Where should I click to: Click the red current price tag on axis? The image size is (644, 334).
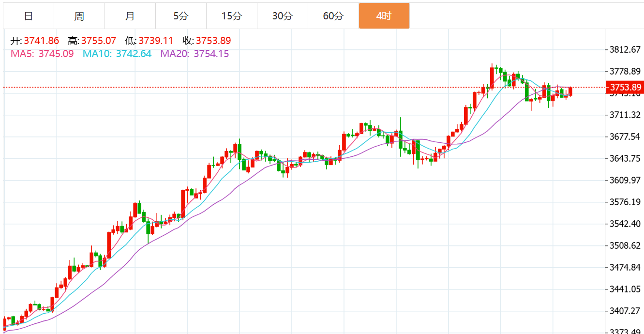pos(625,88)
